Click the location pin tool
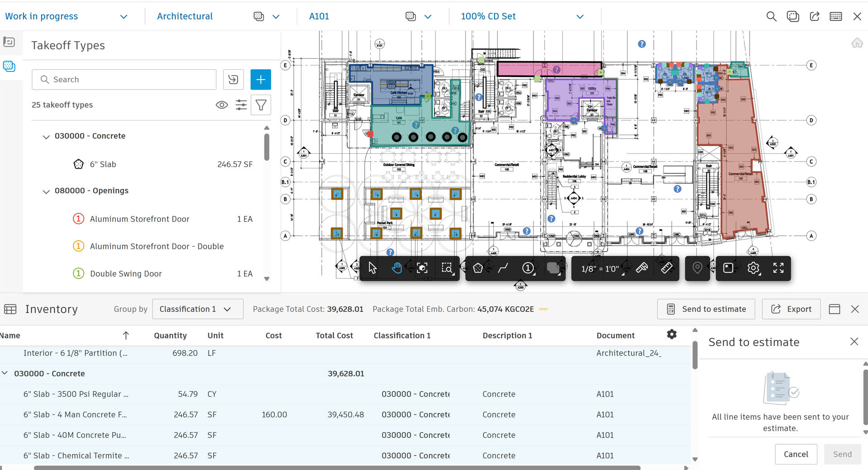868x470 pixels. click(x=697, y=268)
